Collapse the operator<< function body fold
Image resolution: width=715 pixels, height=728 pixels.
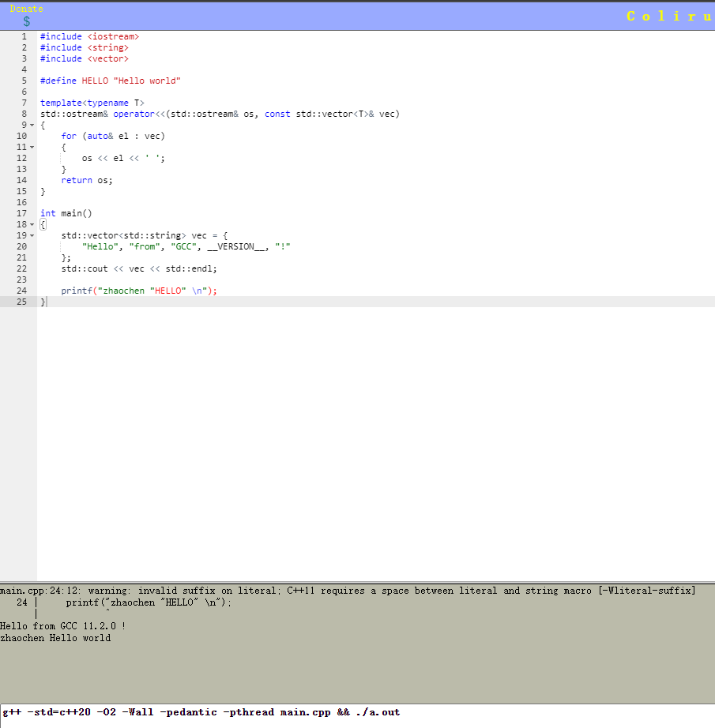33,125
